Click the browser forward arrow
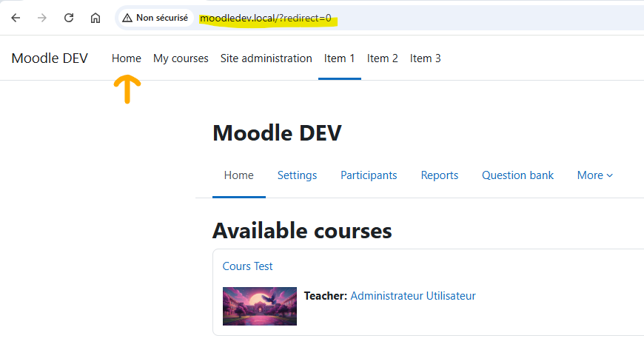The width and height of the screenshot is (644, 347). (42, 18)
